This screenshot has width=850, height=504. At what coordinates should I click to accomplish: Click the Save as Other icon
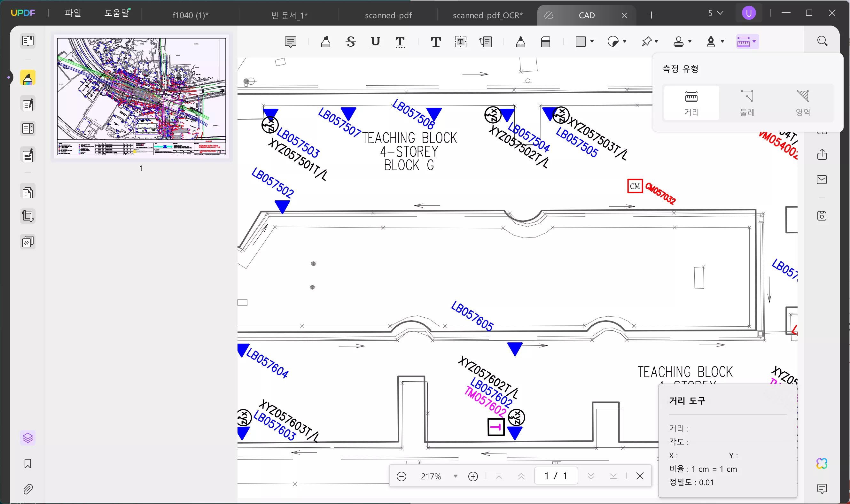[822, 216]
